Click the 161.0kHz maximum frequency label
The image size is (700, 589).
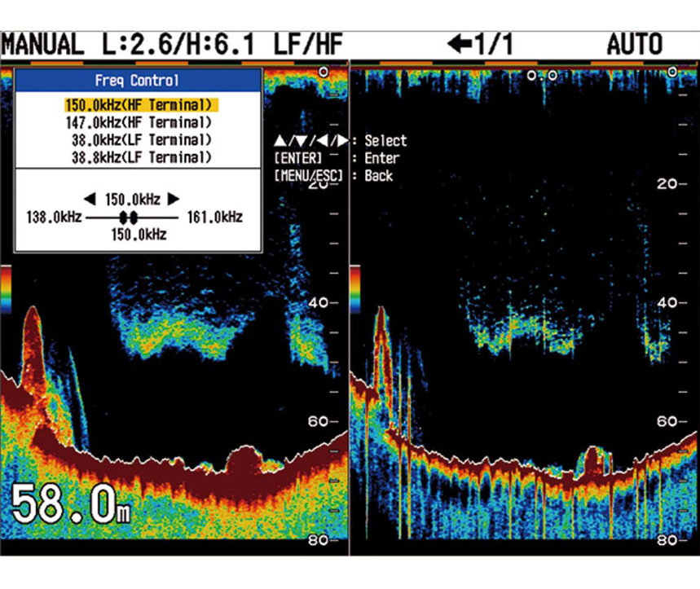pos(215,218)
